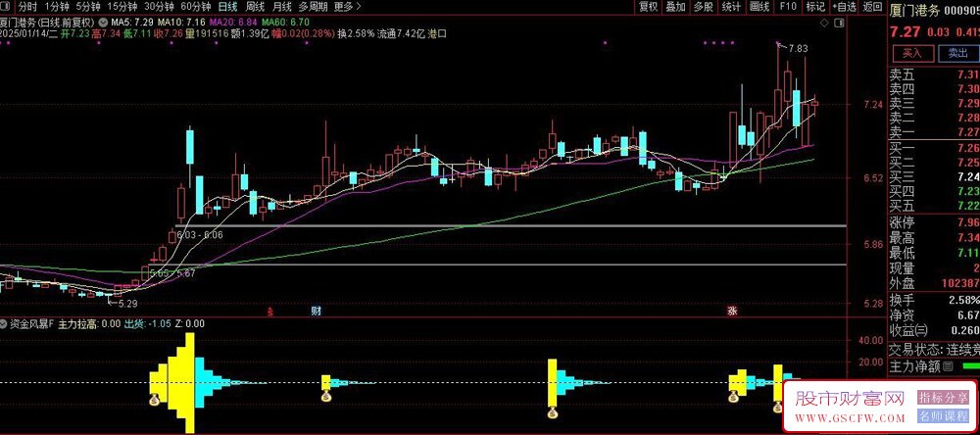The image size is (980, 435).
Task: Click the 指标分享 link in the banner
Action: click(x=943, y=397)
